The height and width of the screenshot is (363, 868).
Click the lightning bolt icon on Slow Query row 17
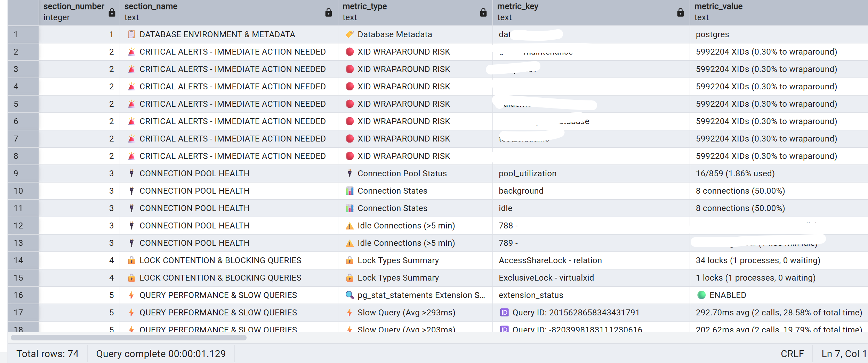(349, 312)
